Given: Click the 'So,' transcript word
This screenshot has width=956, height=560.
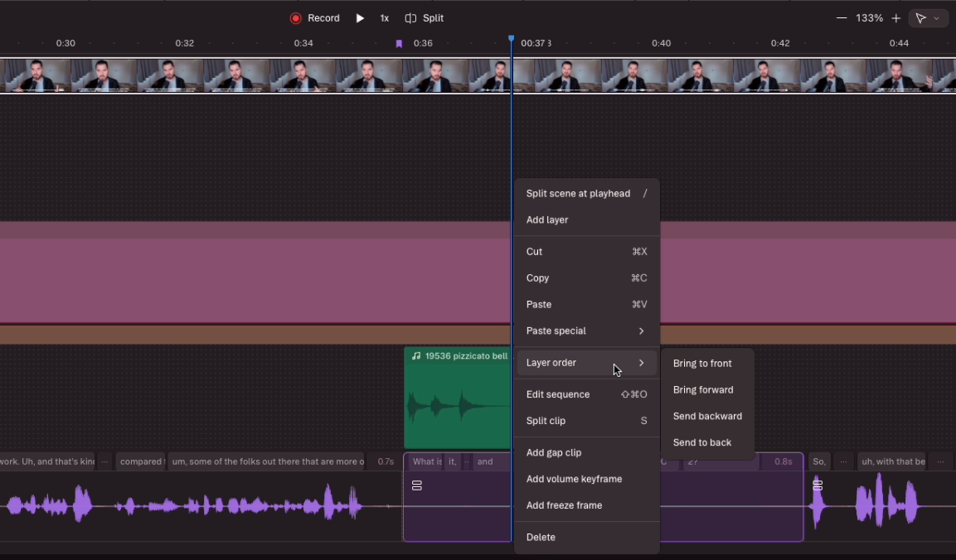Looking at the screenshot, I should (x=819, y=461).
